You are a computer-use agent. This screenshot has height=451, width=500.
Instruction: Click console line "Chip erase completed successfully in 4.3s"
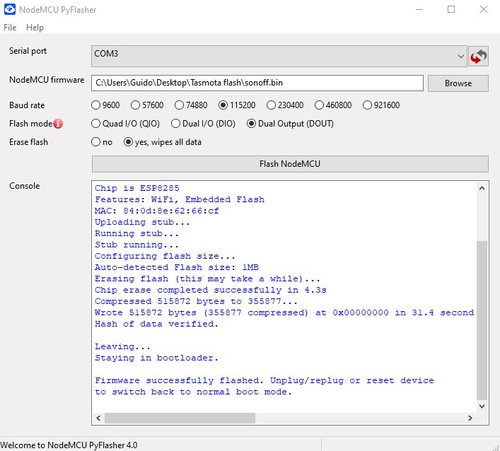click(x=210, y=290)
